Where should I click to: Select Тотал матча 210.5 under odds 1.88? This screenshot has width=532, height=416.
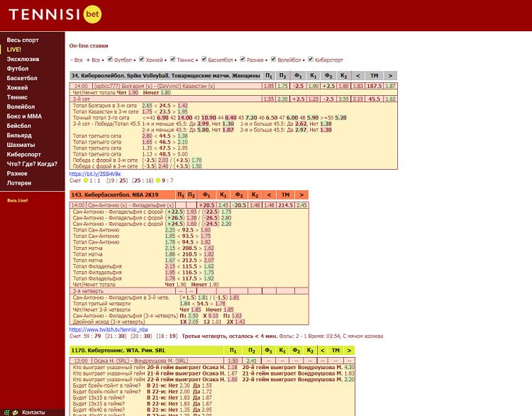coord(170,254)
